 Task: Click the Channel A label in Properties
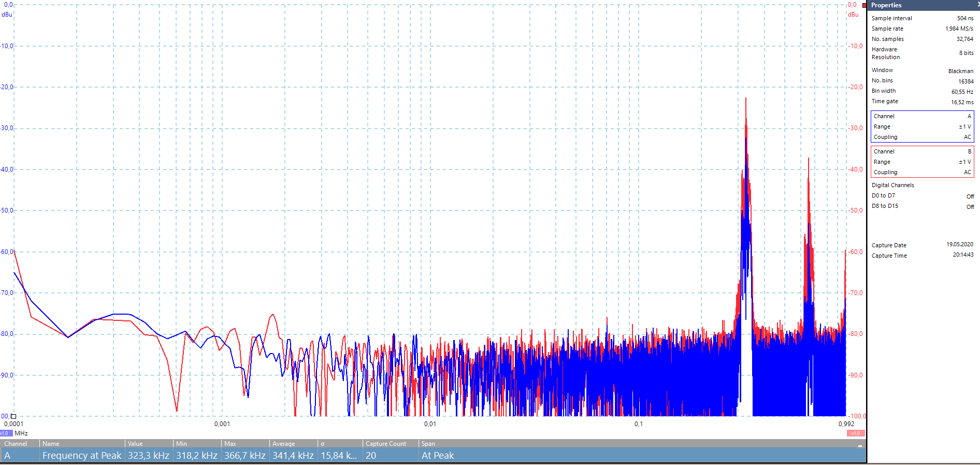[x=884, y=116]
